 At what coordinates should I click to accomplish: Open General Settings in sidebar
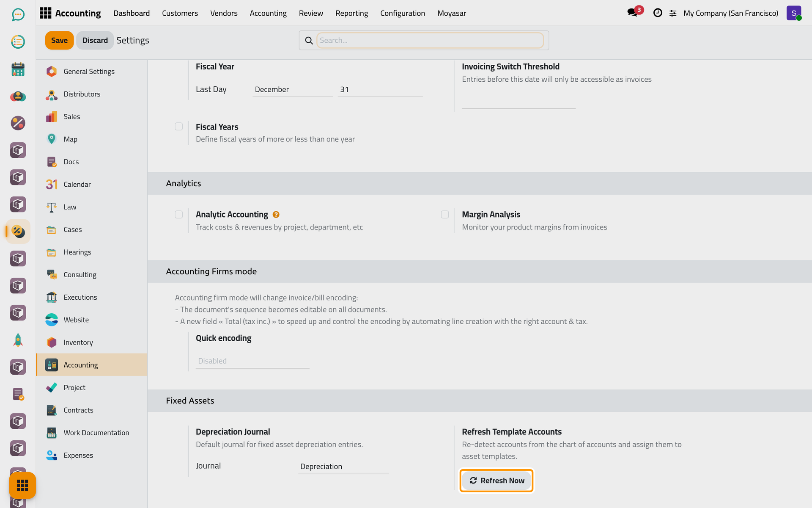point(92,72)
